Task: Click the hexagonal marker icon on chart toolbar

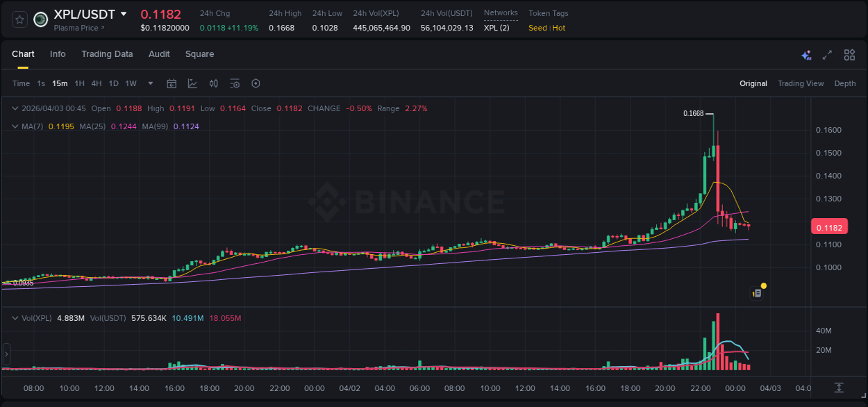Action: (x=256, y=83)
